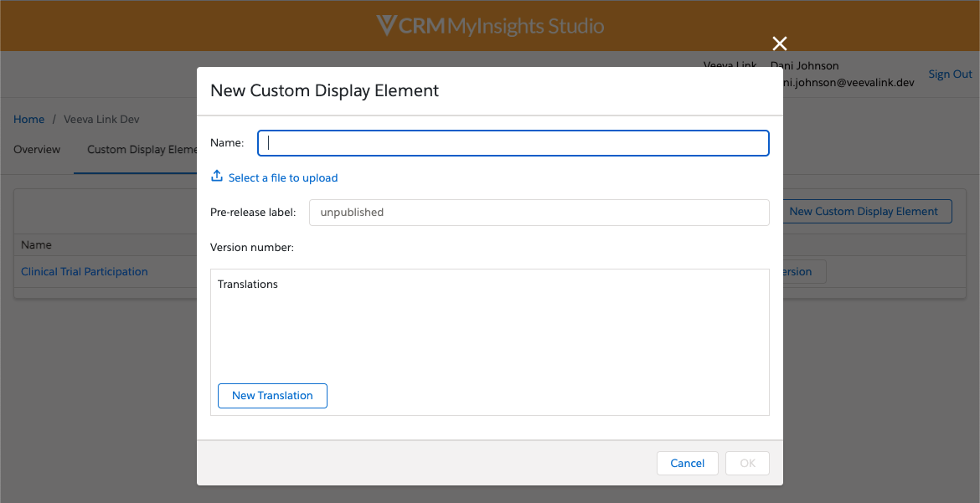Click the upload arrow icon

[x=217, y=177]
